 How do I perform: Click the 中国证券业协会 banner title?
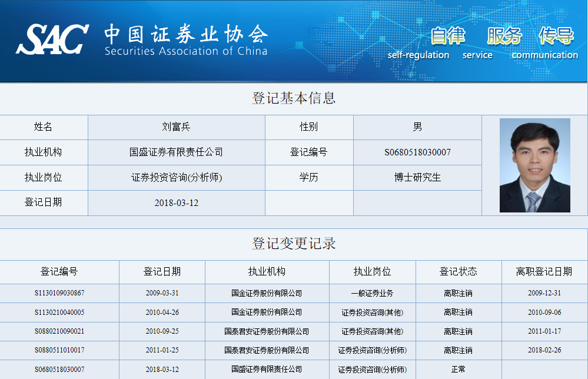[x=186, y=34]
